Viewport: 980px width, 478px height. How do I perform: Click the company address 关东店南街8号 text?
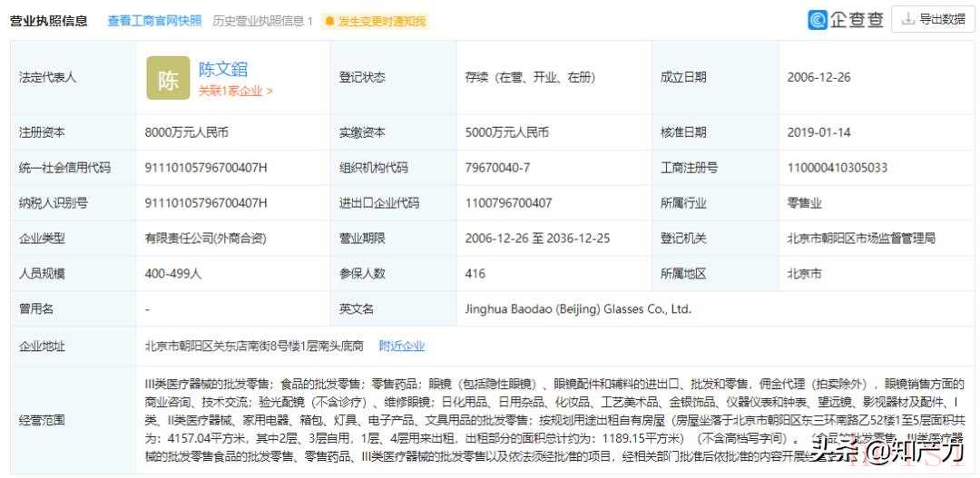coord(254,346)
